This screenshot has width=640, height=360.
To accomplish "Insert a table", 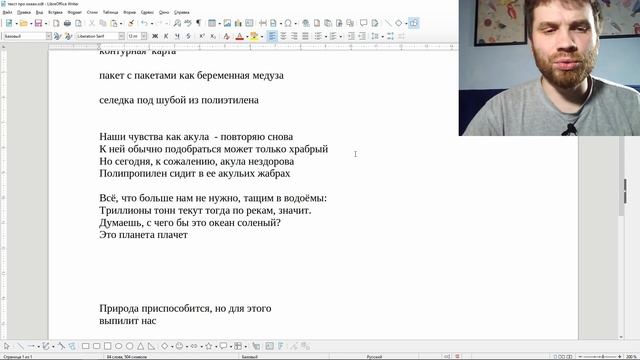I will pyautogui.click(x=212, y=23).
